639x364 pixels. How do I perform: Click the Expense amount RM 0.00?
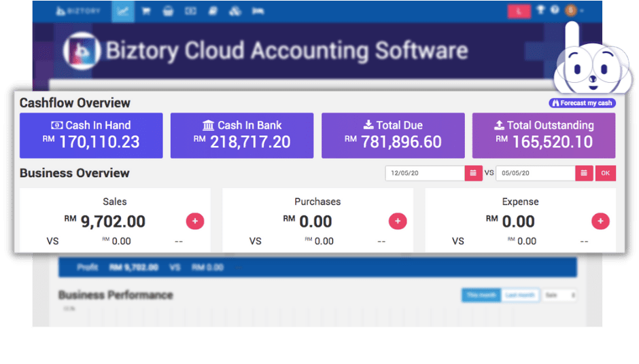pos(511,221)
